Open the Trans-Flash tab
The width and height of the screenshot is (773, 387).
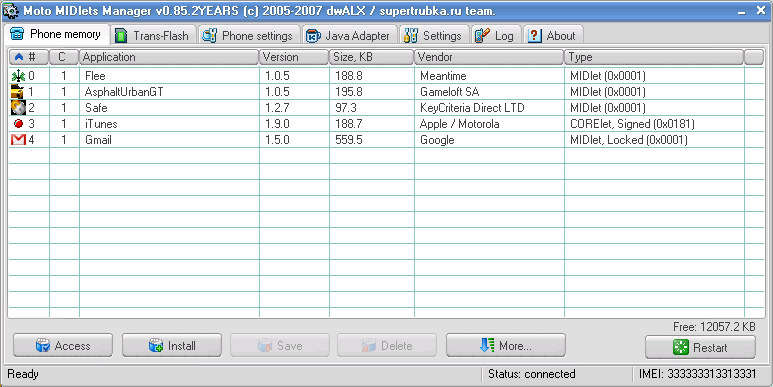coord(153,35)
